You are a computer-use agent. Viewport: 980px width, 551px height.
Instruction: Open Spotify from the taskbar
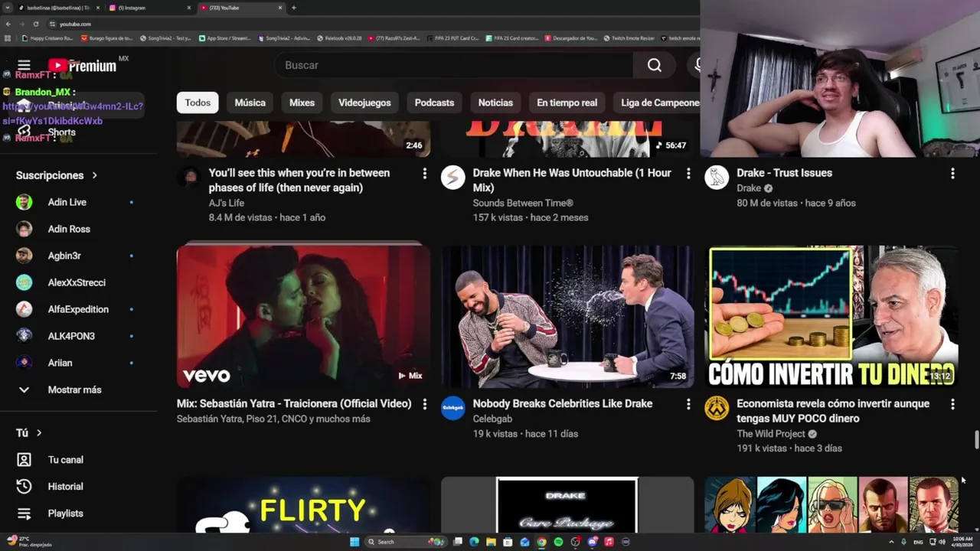(558, 542)
